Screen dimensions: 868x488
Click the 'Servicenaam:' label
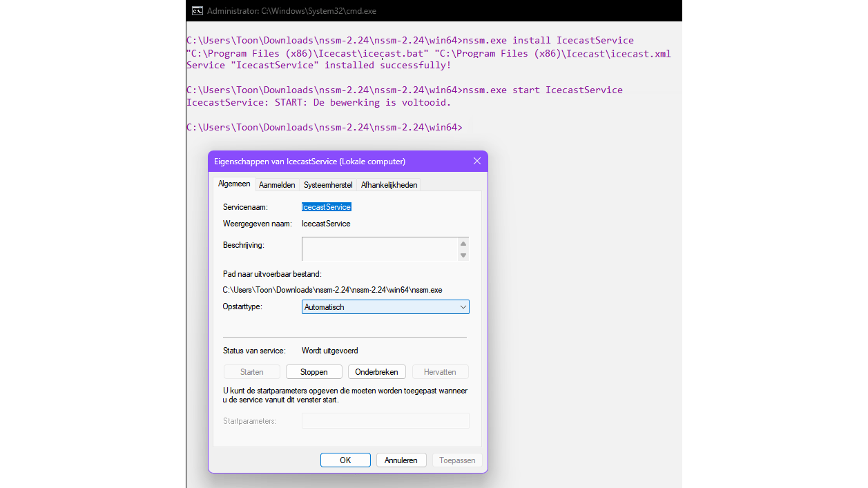point(245,207)
